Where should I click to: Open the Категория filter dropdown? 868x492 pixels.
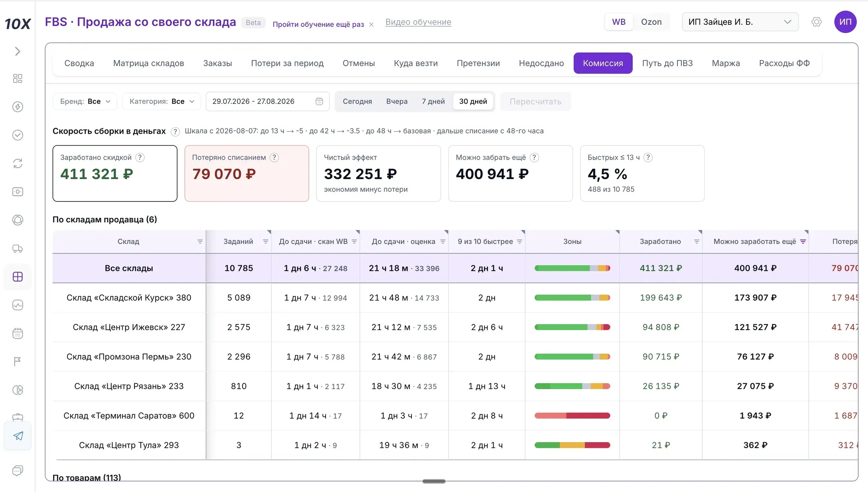[161, 101]
